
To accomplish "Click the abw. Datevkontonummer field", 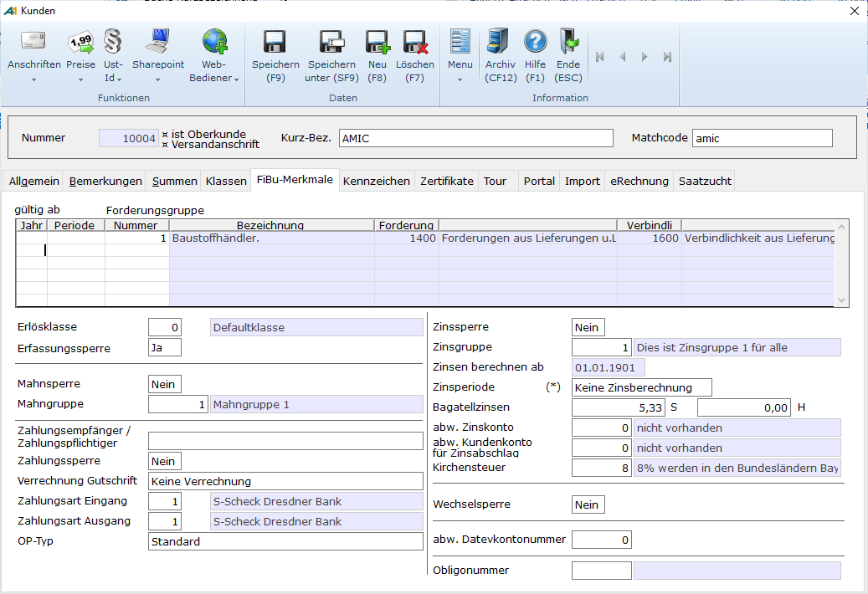I will (601, 540).
